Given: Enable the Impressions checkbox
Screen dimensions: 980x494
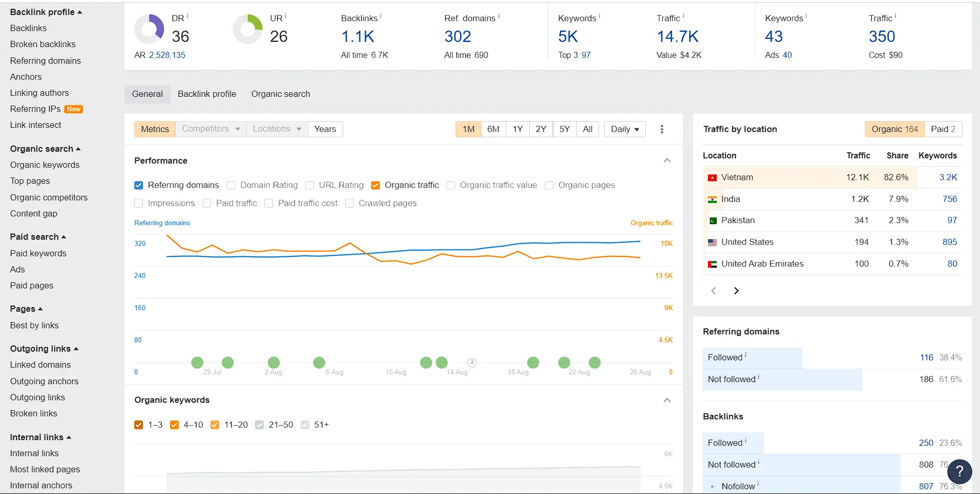Looking at the screenshot, I should tap(138, 204).
